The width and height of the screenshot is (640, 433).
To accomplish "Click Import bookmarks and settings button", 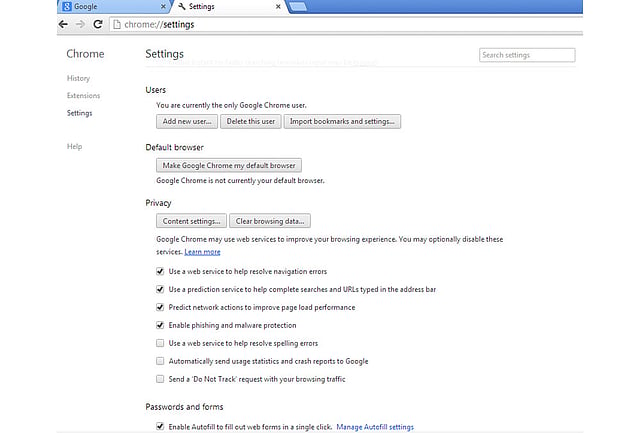I will click(x=342, y=122).
